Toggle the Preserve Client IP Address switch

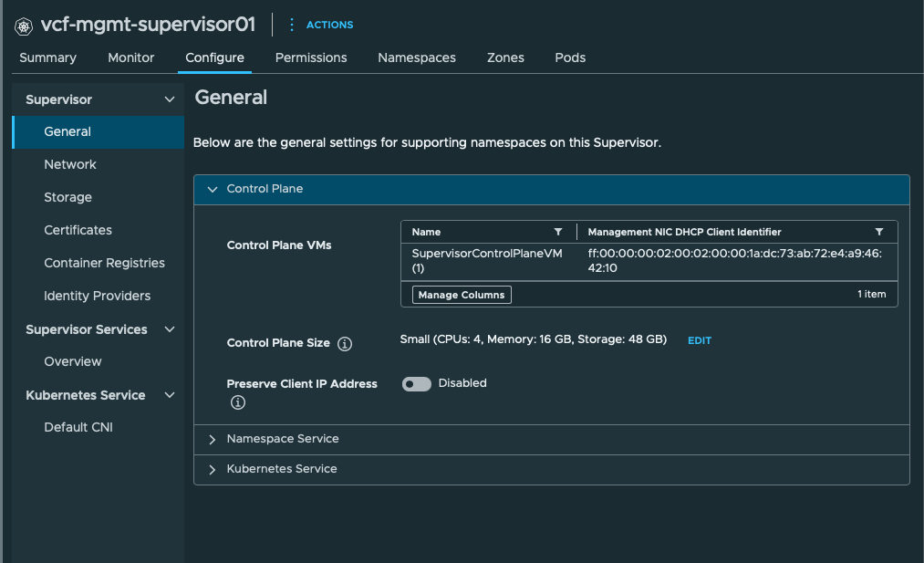[417, 384]
